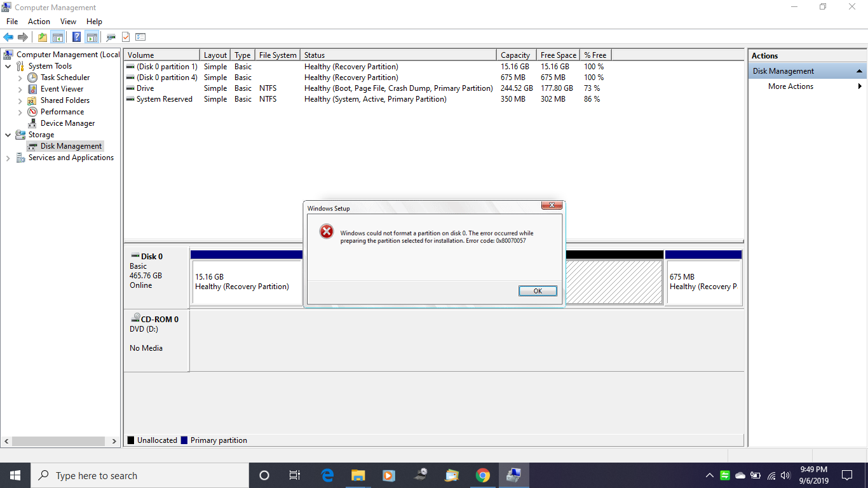This screenshot has width=868, height=488.
Task: Click the Type here to search box
Action: tap(127, 475)
